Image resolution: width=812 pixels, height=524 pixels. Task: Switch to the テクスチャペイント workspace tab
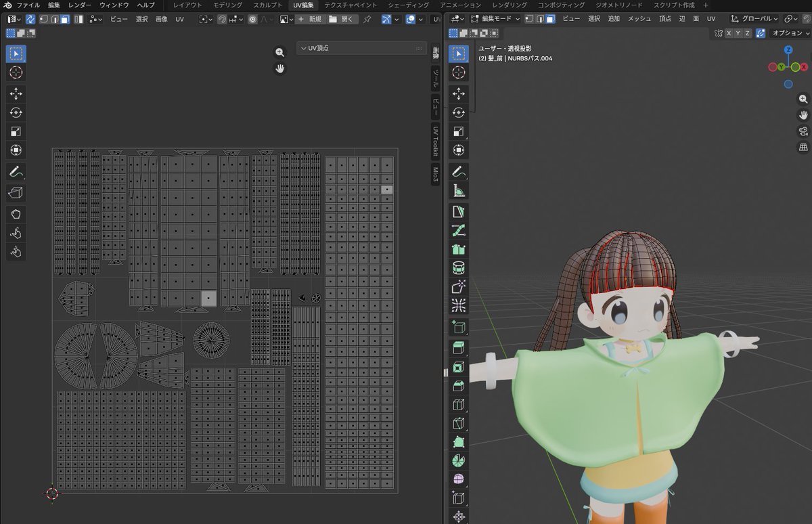[x=351, y=5]
